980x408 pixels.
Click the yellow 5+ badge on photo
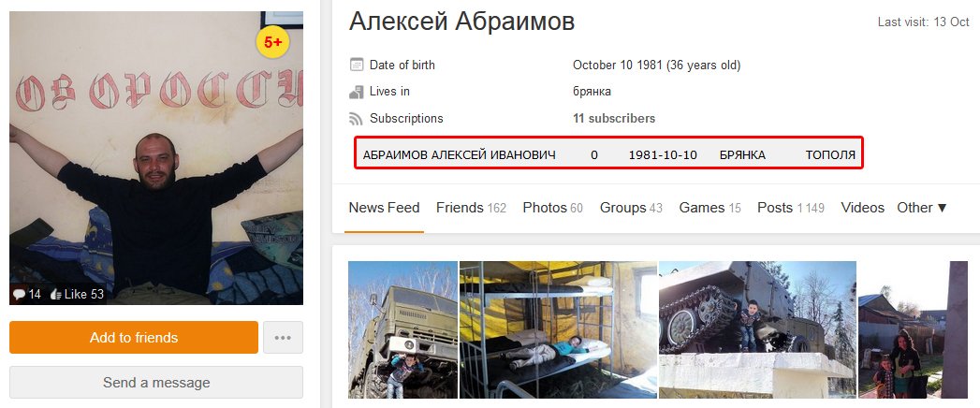click(272, 42)
